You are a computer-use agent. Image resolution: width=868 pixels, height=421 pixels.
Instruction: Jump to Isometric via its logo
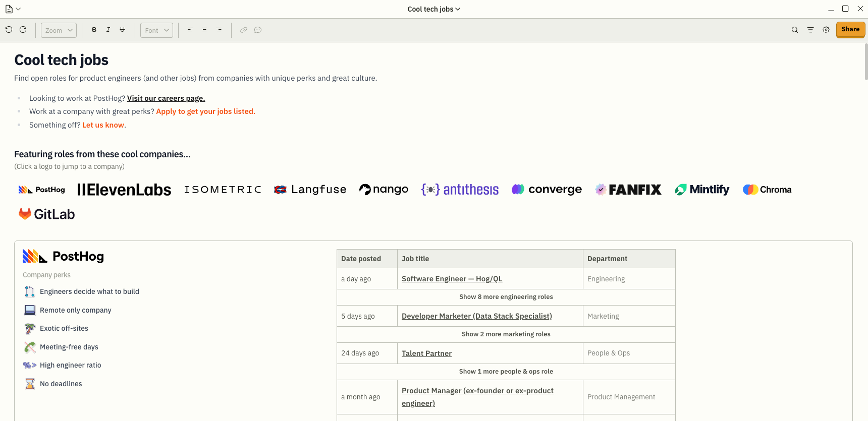tap(223, 190)
